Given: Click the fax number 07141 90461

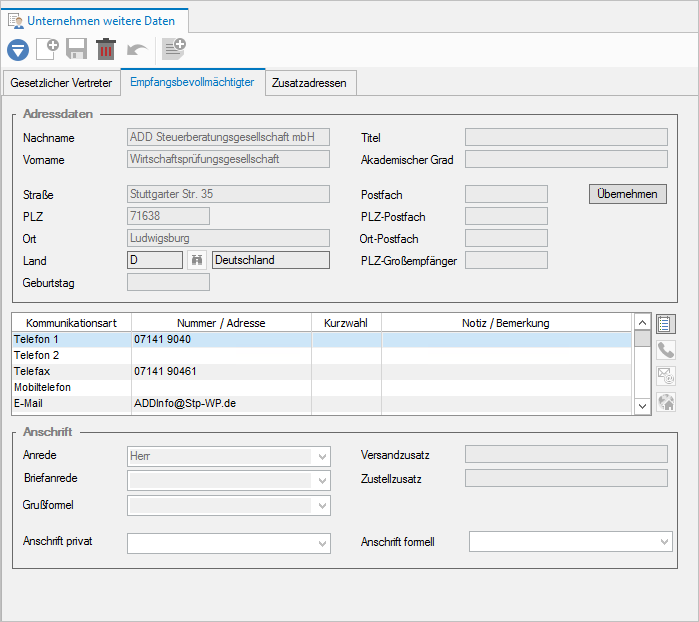Looking at the screenshot, I should pyautogui.click(x=165, y=371).
